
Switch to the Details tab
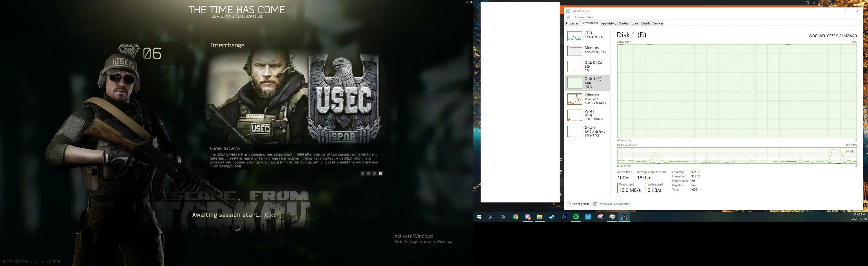pos(646,23)
